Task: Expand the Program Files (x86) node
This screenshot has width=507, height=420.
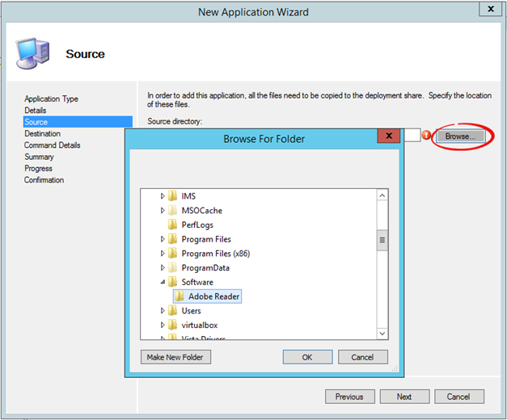Action: coord(163,254)
